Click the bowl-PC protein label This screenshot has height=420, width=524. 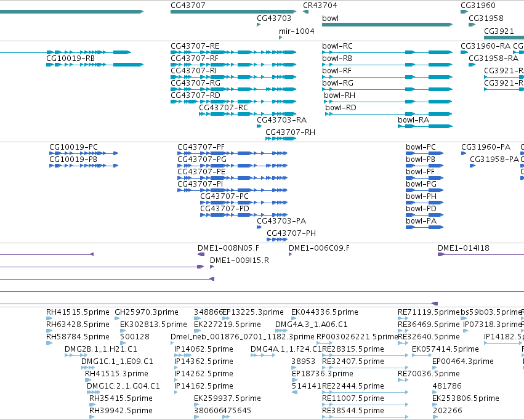click(421, 147)
